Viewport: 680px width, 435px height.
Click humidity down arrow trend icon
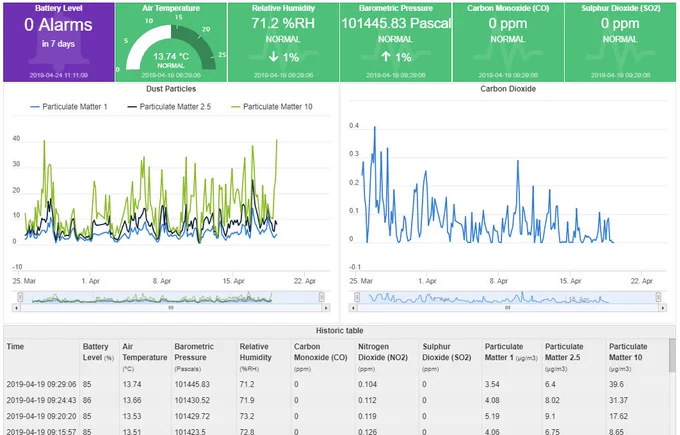(273, 56)
